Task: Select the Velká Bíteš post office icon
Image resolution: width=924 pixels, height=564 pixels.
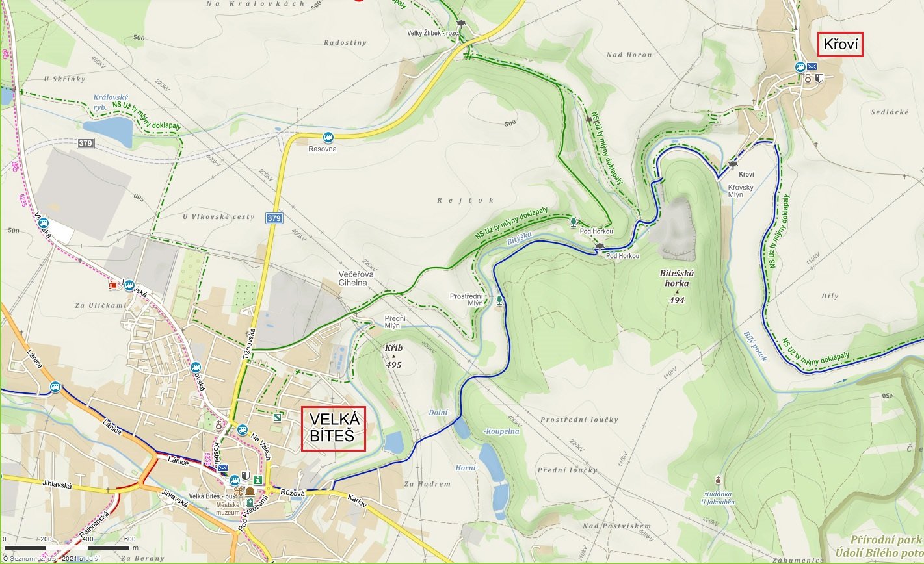Action: (x=223, y=468)
